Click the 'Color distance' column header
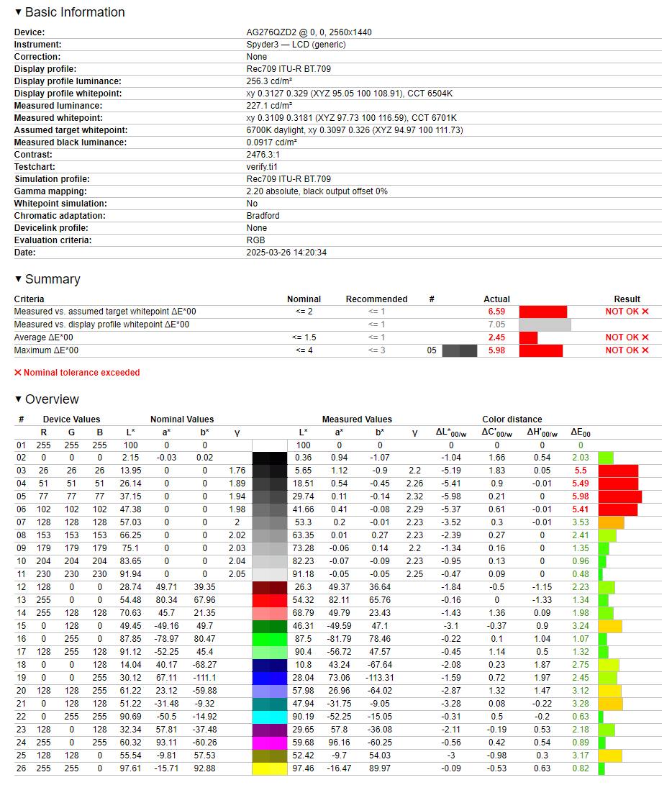 (x=512, y=419)
